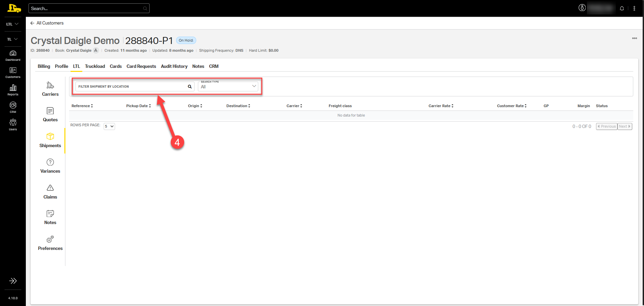Screen dimensions: 644x306
Task: Go back to All Customers
Action: pyautogui.click(x=47, y=23)
